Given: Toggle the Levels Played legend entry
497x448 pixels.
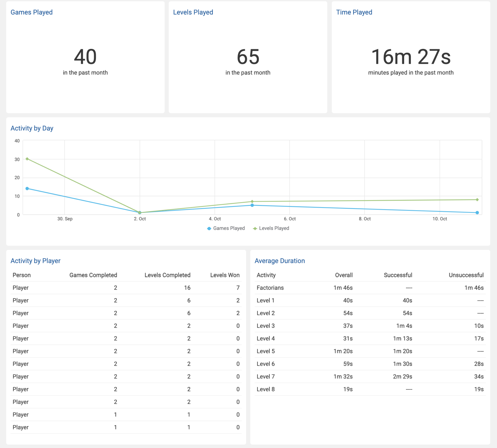Looking at the screenshot, I should pos(271,228).
